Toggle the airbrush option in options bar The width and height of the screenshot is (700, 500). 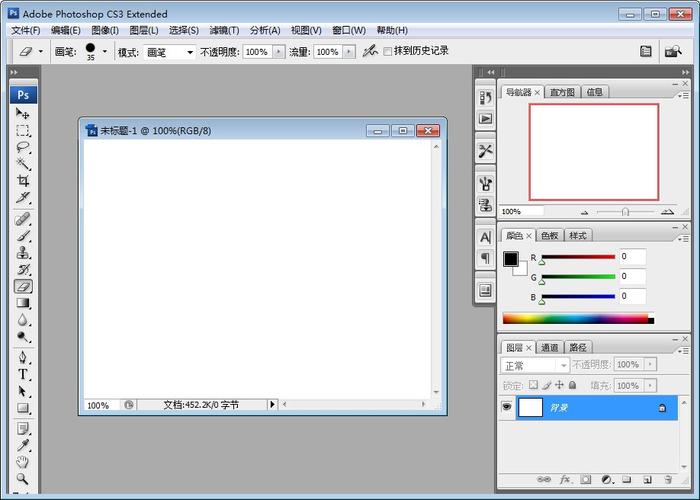pyautogui.click(x=369, y=51)
